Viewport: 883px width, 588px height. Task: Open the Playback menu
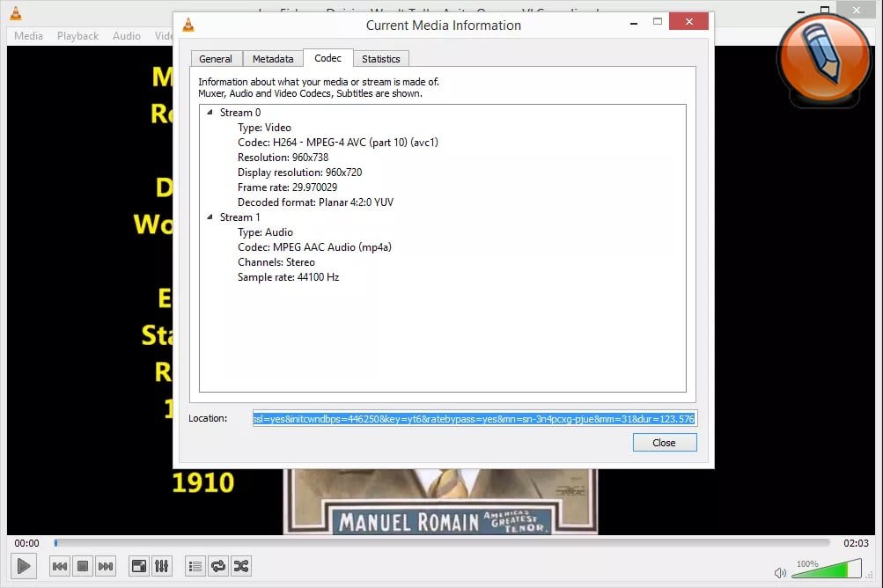pyautogui.click(x=77, y=35)
